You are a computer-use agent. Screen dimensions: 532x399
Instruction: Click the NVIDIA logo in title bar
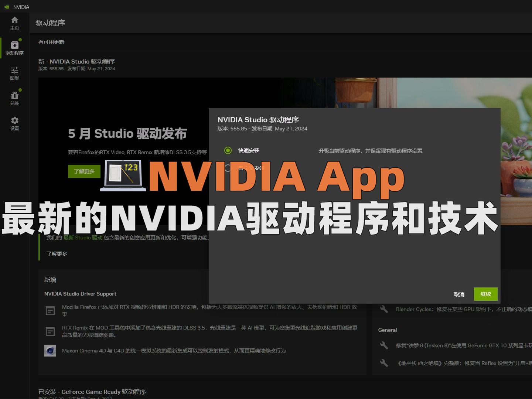click(x=7, y=7)
